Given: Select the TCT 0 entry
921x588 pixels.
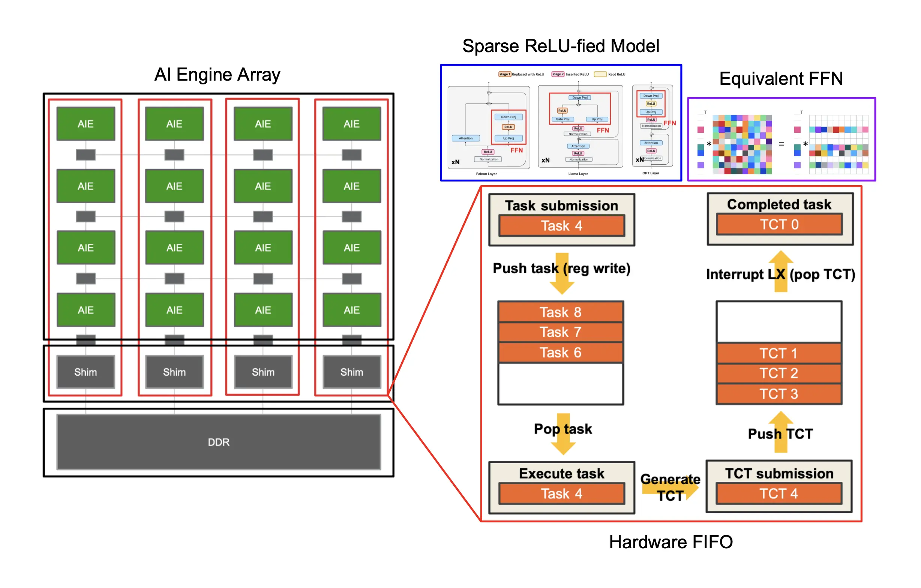Looking at the screenshot, I should [779, 225].
